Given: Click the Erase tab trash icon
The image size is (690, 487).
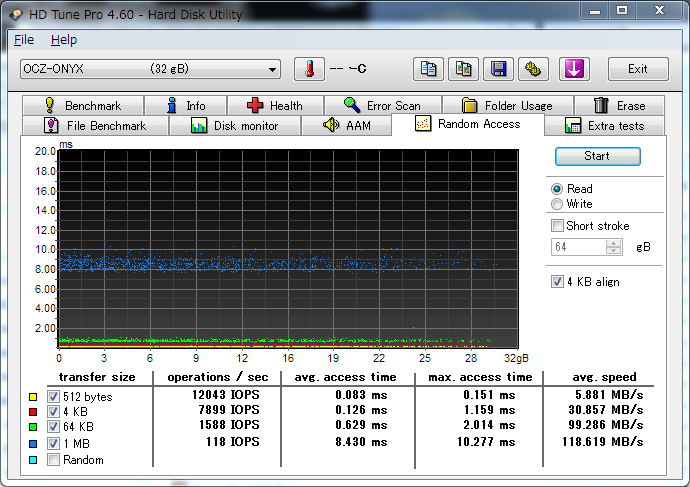Looking at the screenshot, I should [601, 106].
